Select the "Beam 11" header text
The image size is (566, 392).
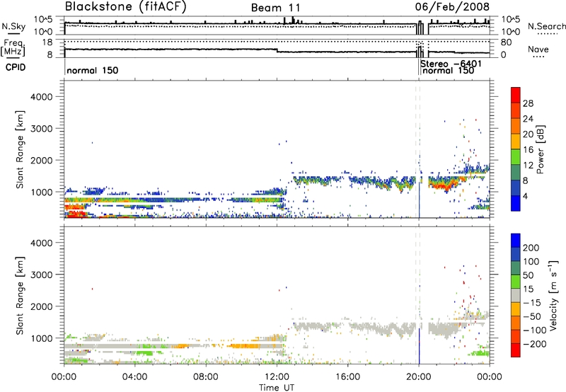coord(275,8)
